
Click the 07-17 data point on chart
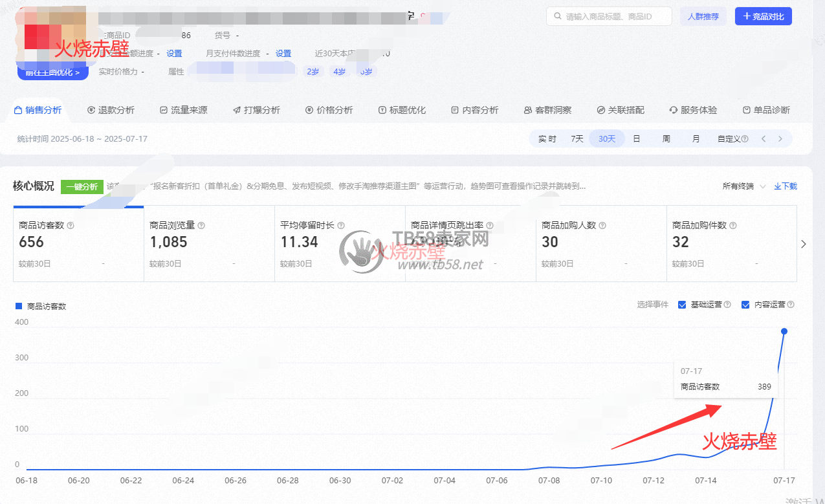[x=784, y=331]
